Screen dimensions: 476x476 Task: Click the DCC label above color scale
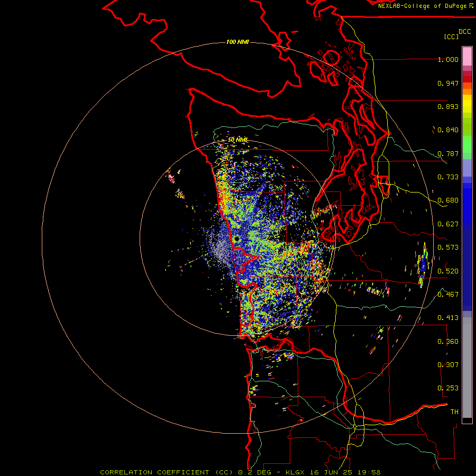[464, 31]
